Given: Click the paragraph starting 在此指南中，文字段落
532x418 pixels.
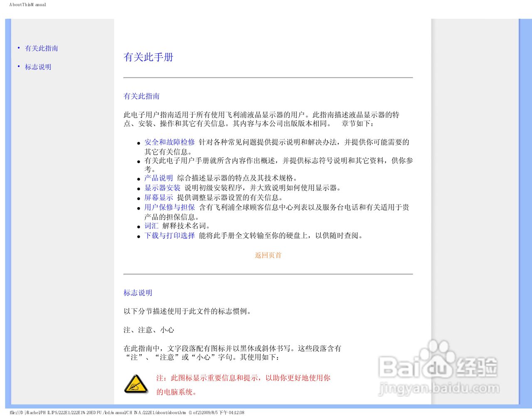Looking at the screenshot, I should point(232,353).
